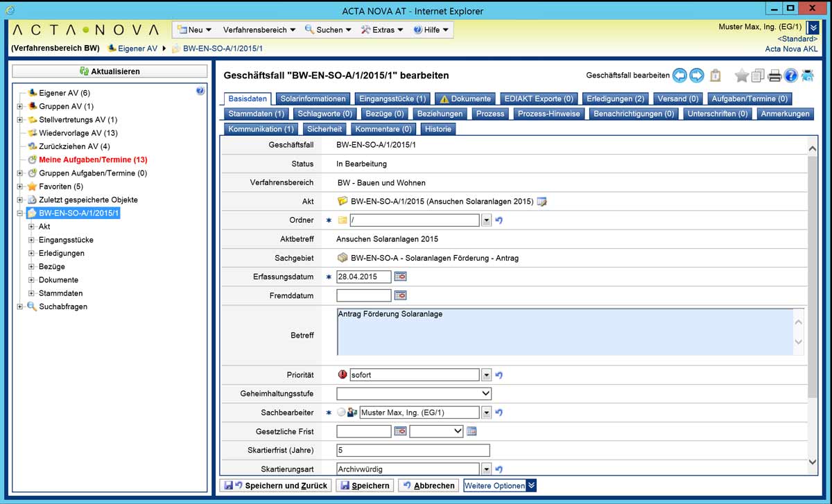832x504 pixels.
Task: Expand the Eingangsstücke tree node
Action: pos(32,240)
